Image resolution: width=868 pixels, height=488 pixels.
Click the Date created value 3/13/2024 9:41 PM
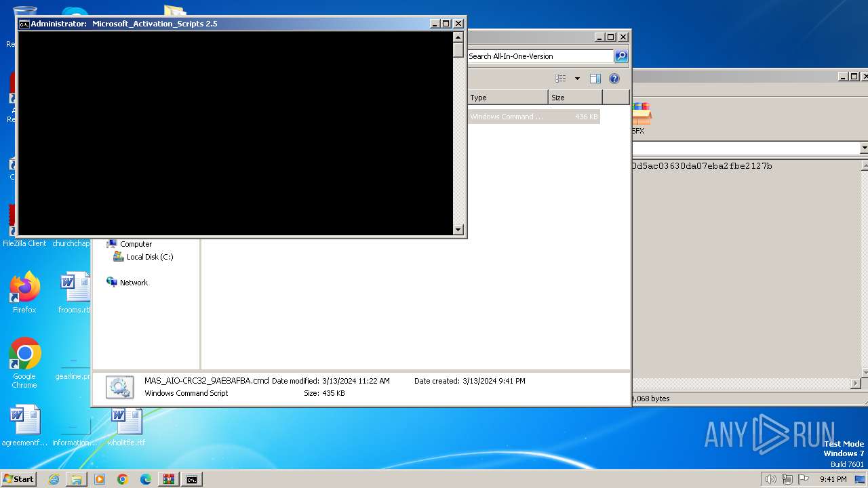[494, 381]
